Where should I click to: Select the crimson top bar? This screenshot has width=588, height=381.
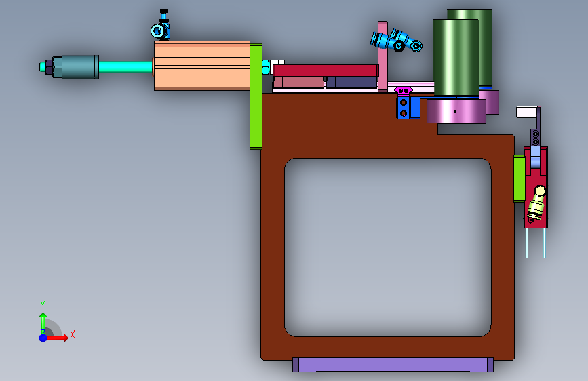tap(326, 71)
